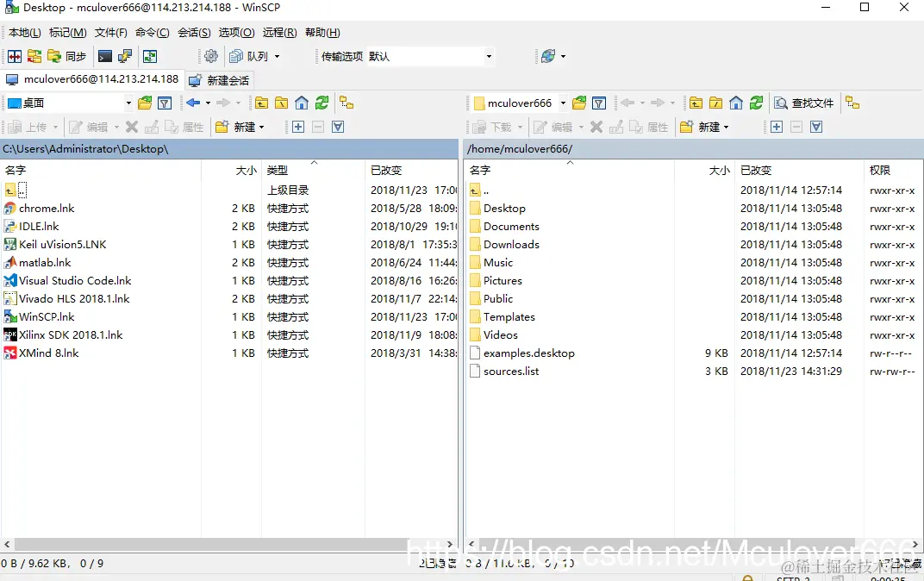Open the 命令(C) menu
This screenshot has width=924, height=581.
tap(152, 33)
